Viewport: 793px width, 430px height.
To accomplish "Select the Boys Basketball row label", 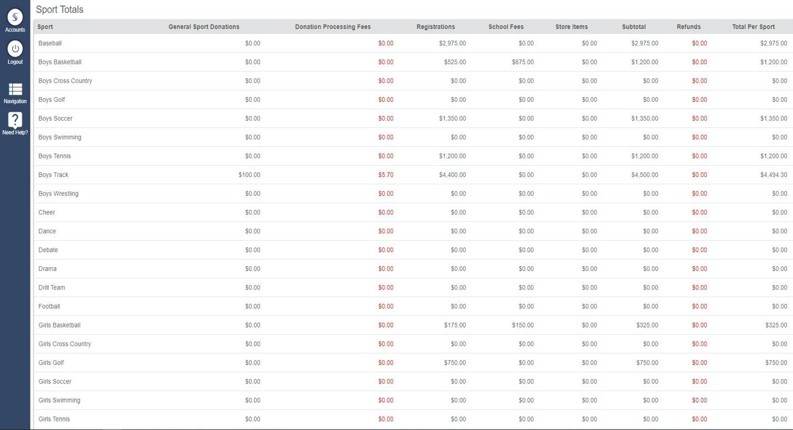I will pos(60,62).
